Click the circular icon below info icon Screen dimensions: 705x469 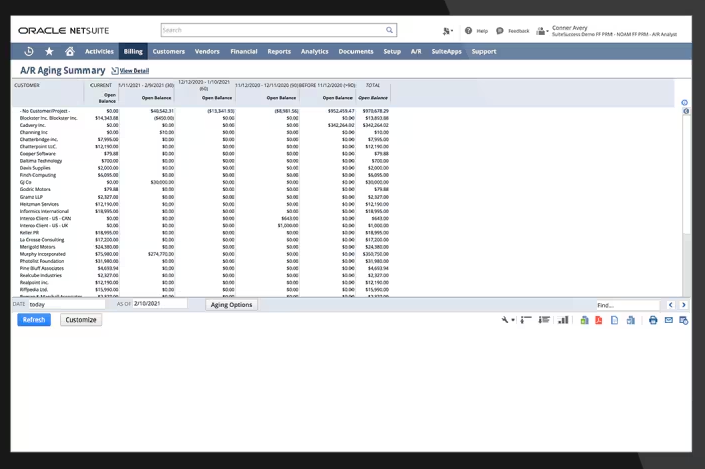coord(686,111)
